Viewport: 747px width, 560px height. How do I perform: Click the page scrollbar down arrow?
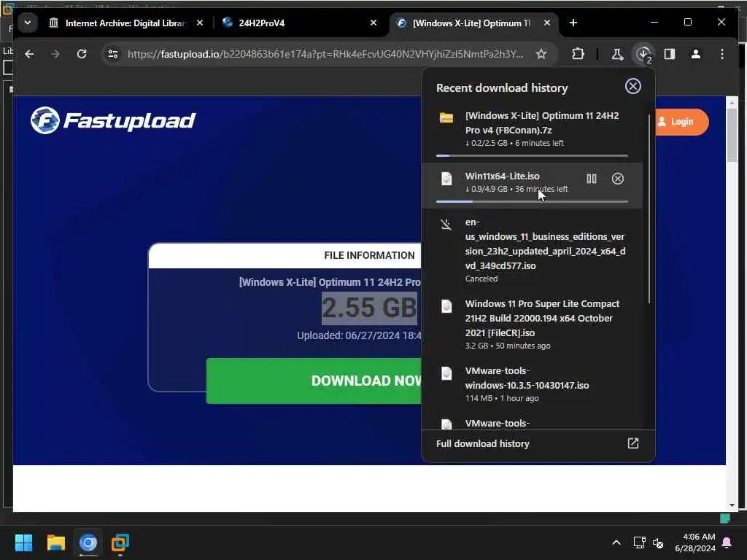pos(732,506)
